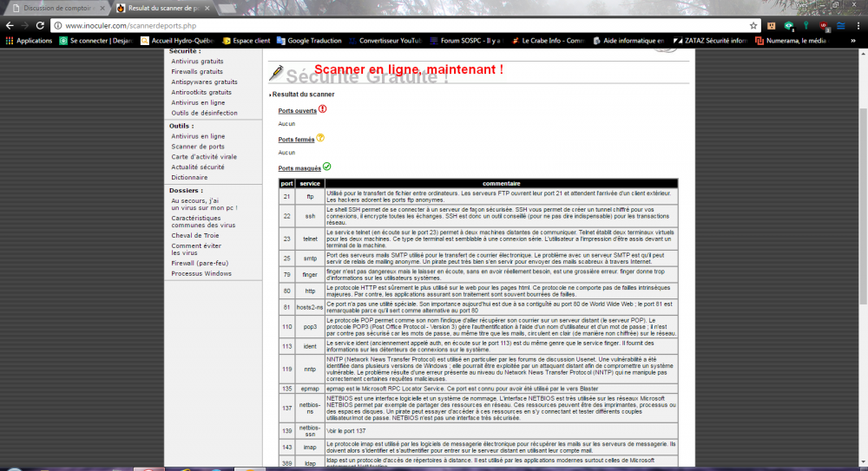Screen dimensions: 868x471
Task: Click the green check icon by Ports masqués
Action: (326, 166)
